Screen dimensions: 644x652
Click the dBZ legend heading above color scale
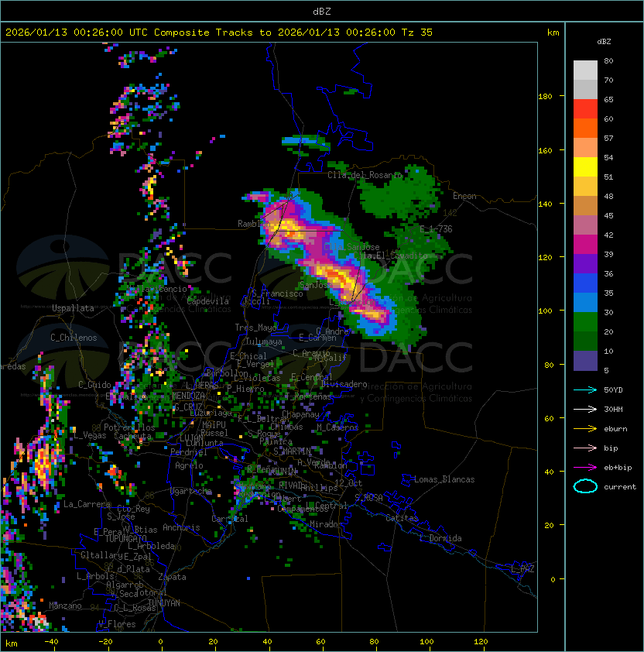[x=604, y=42]
